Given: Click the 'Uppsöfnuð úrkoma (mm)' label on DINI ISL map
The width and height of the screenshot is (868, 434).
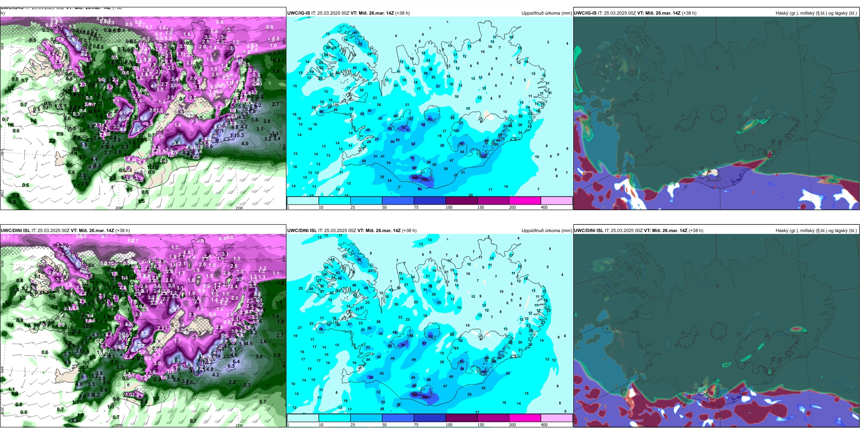Looking at the screenshot, I should 546,231.
